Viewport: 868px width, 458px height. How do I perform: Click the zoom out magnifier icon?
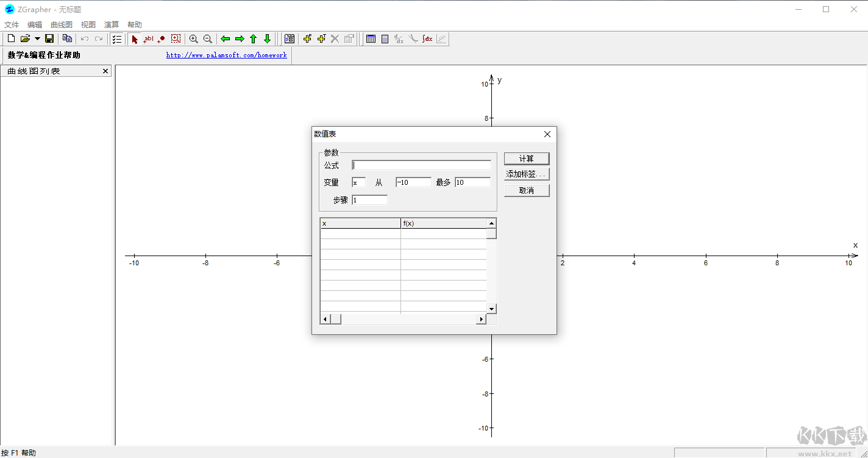[x=208, y=39]
